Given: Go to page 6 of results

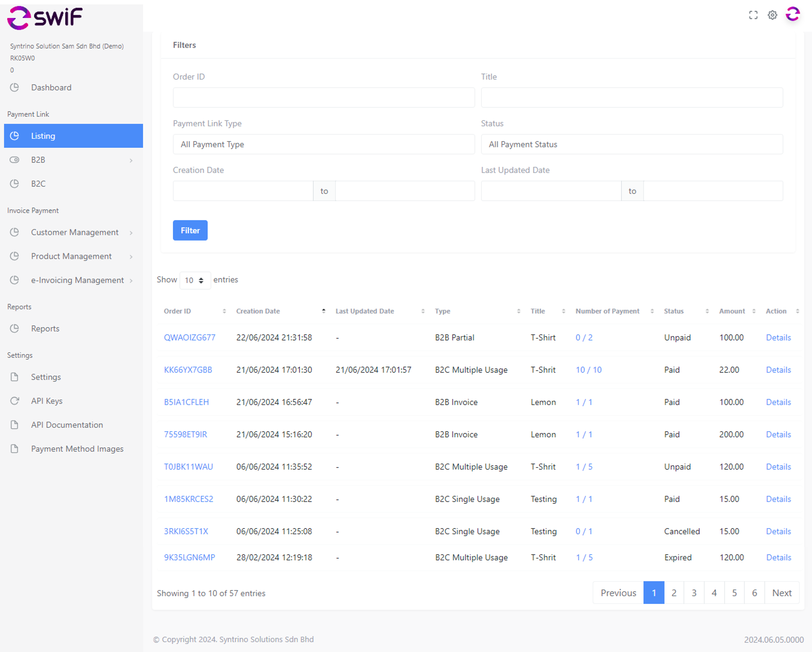Looking at the screenshot, I should [754, 593].
